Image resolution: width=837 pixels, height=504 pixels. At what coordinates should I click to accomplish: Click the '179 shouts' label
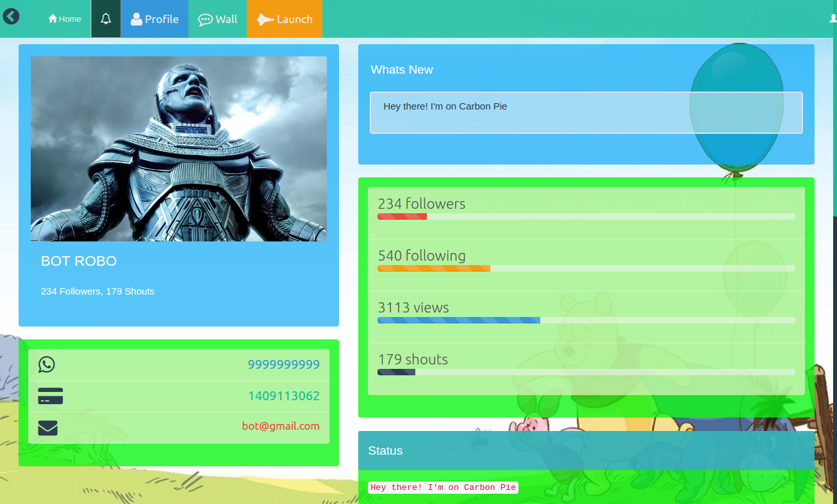pos(413,359)
